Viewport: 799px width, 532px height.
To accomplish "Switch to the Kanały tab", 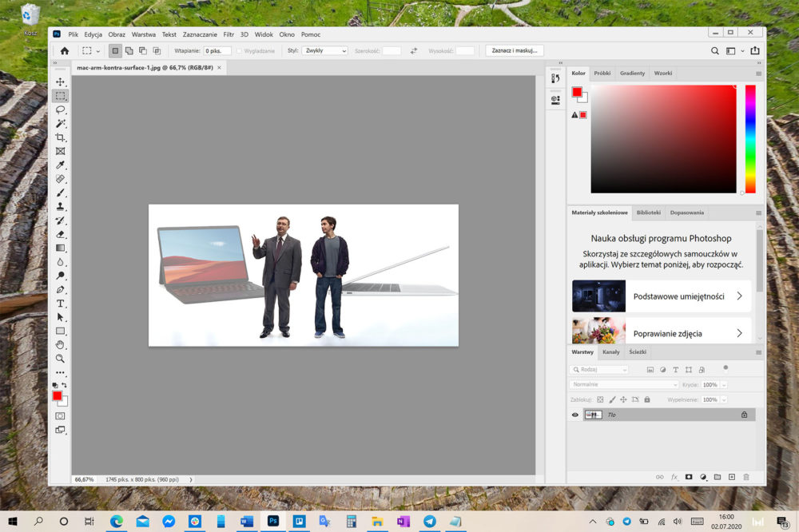I will click(610, 351).
